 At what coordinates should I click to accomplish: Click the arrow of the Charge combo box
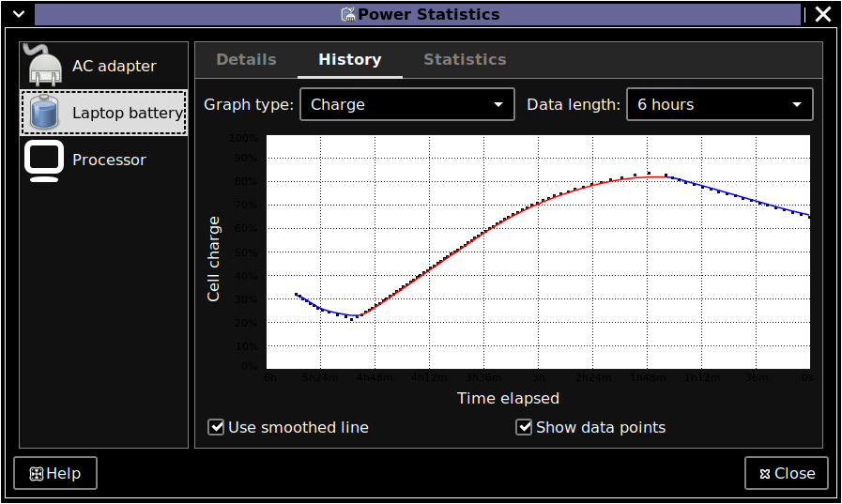tap(498, 104)
